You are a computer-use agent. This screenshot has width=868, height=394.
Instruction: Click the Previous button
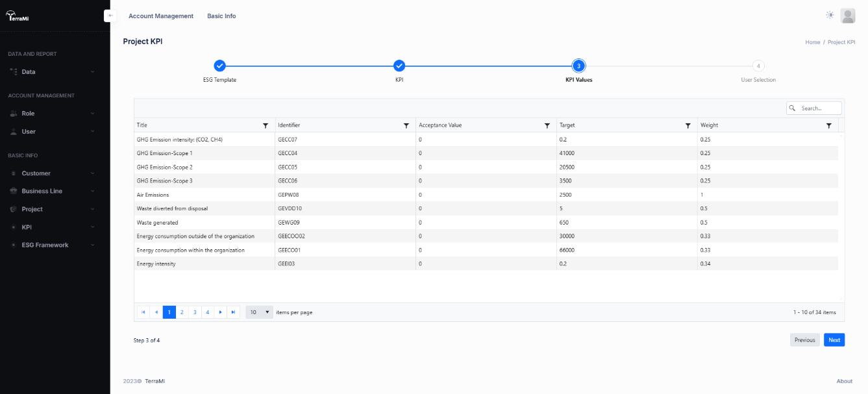(x=804, y=340)
